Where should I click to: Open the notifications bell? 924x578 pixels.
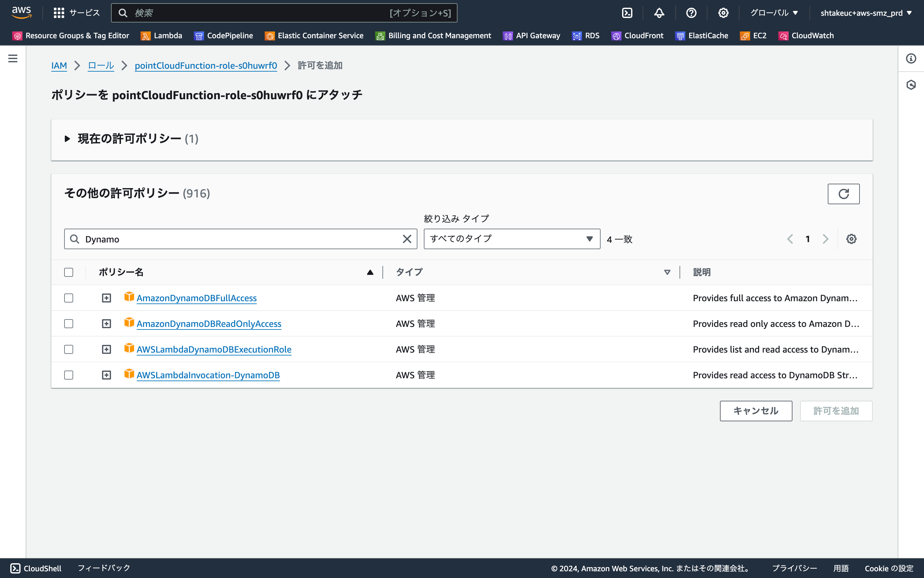click(659, 13)
